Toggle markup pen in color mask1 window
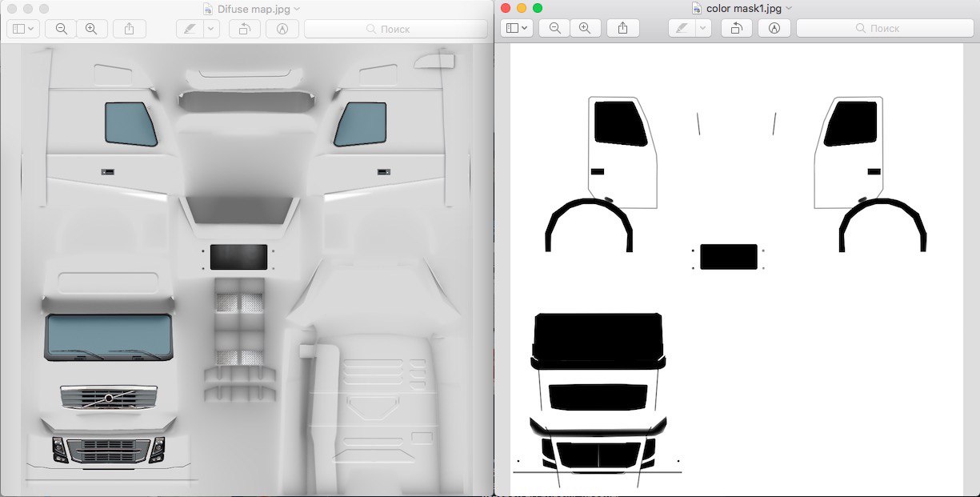The height and width of the screenshot is (497, 980). coord(682,28)
